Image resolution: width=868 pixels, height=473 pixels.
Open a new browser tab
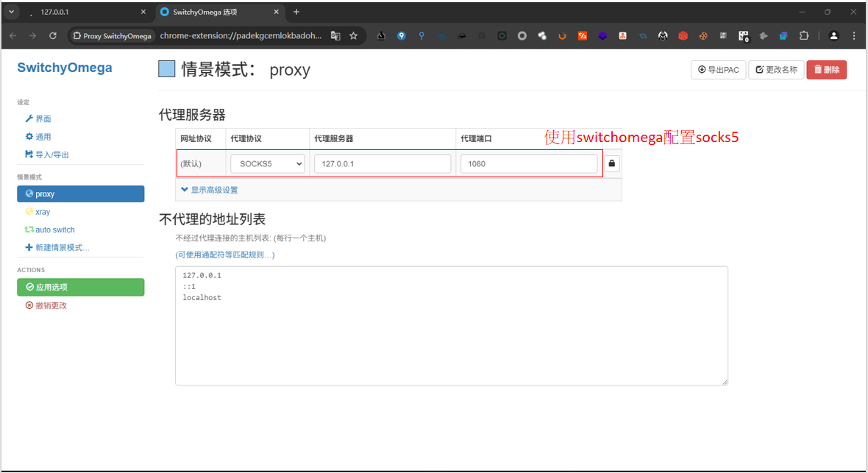tap(296, 12)
